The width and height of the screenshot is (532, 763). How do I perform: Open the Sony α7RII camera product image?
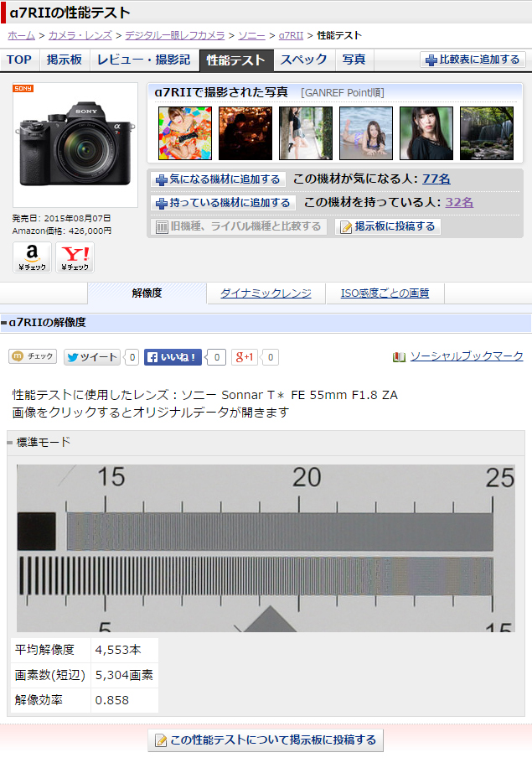(75, 145)
